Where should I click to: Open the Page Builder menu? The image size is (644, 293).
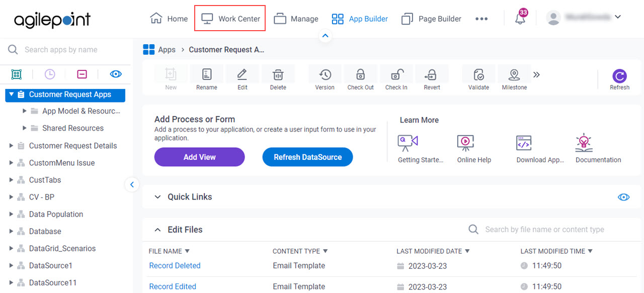click(431, 19)
